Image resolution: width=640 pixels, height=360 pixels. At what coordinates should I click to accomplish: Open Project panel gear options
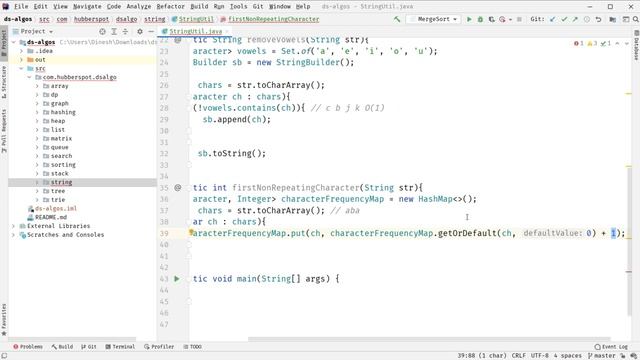coord(140,31)
